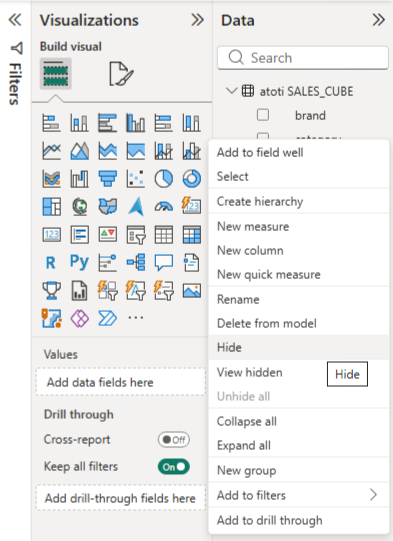Choose Create hierarchy in context menu
The image size is (393, 541).
(x=299, y=201)
